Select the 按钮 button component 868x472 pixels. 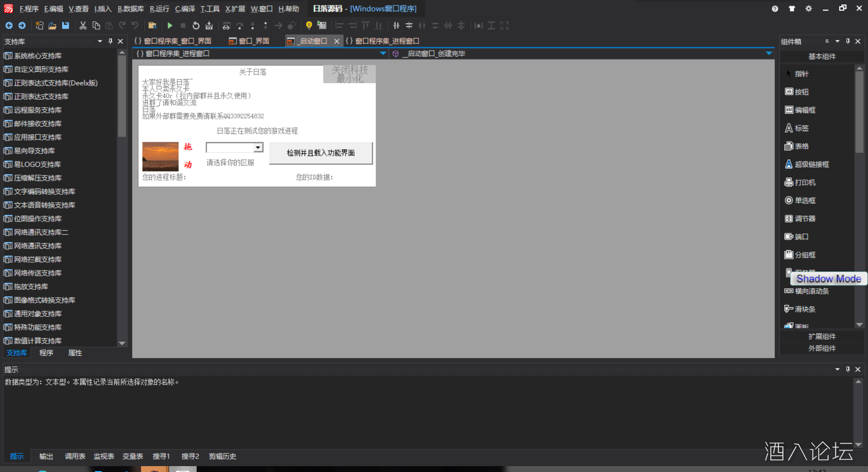[797, 92]
